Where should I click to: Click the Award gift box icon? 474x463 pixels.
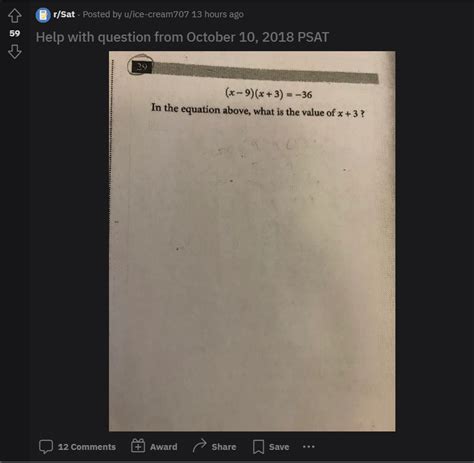click(x=138, y=446)
